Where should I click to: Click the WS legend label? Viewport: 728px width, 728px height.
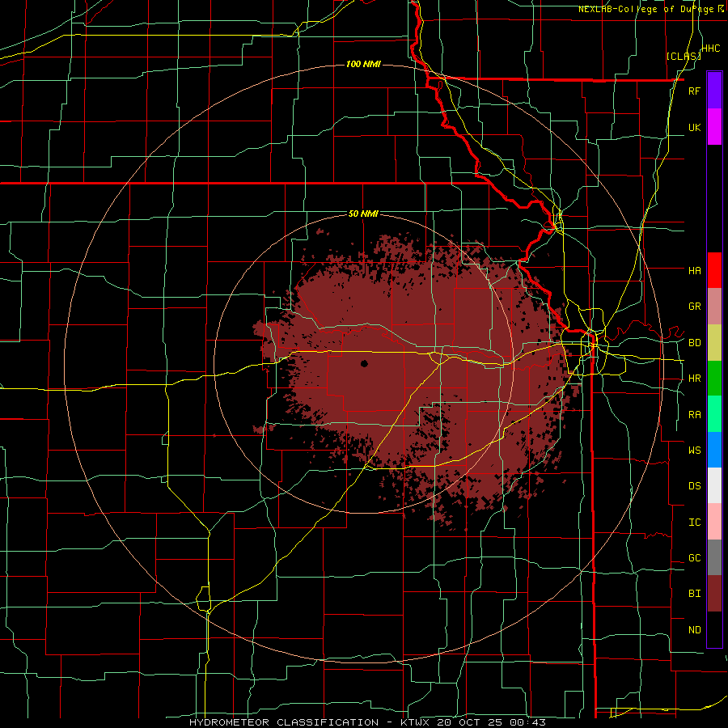(x=694, y=450)
